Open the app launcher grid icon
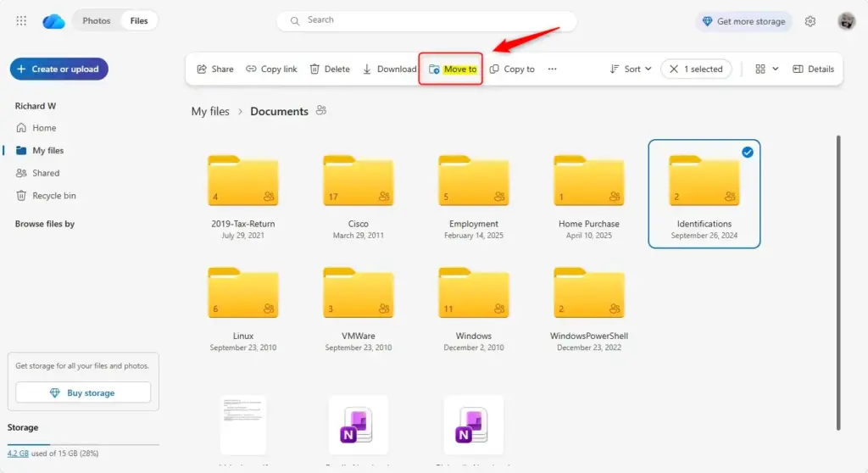This screenshot has width=868, height=473. (x=21, y=21)
